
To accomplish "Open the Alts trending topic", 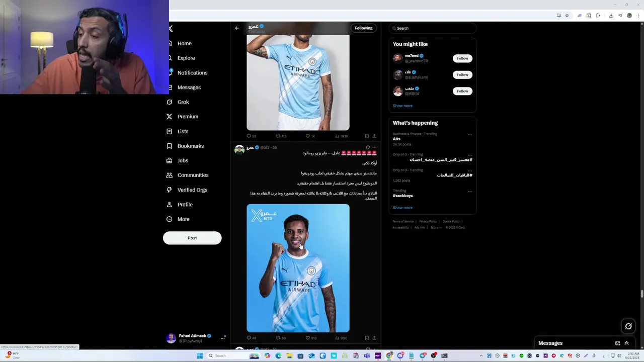I will (397, 139).
